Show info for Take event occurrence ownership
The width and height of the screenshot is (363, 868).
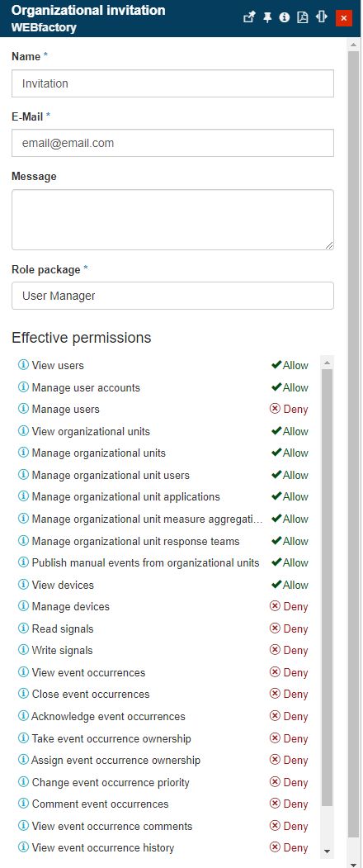coord(23,738)
